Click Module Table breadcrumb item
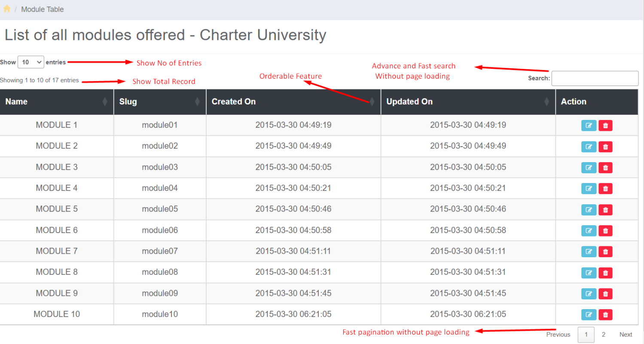Screen dimensions: 644x344 [42, 9]
